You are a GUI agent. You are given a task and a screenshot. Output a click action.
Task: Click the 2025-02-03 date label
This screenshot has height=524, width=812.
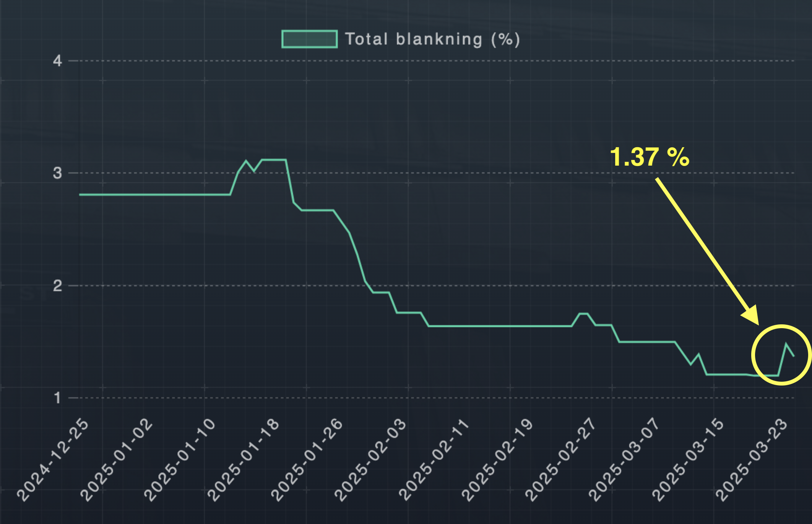[370, 460]
